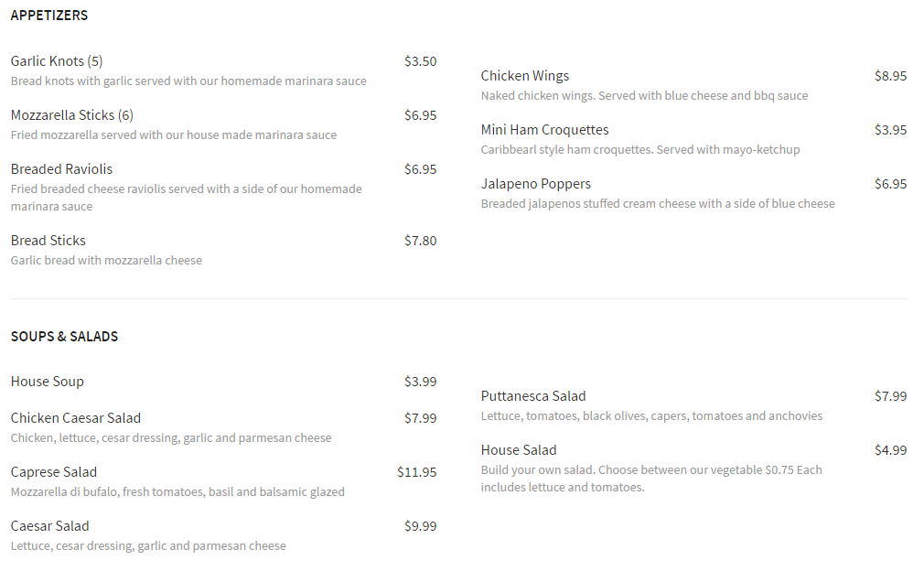924x571 pixels.
Task: Open the Chicken Caesar Salad item
Action: tap(76, 418)
